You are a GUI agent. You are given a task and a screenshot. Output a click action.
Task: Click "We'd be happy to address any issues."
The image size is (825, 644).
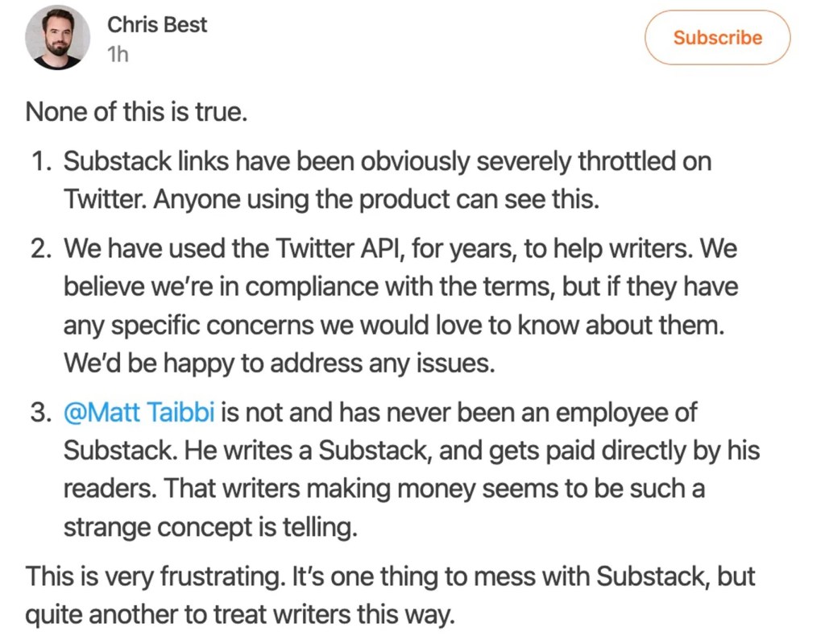(278, 364)
